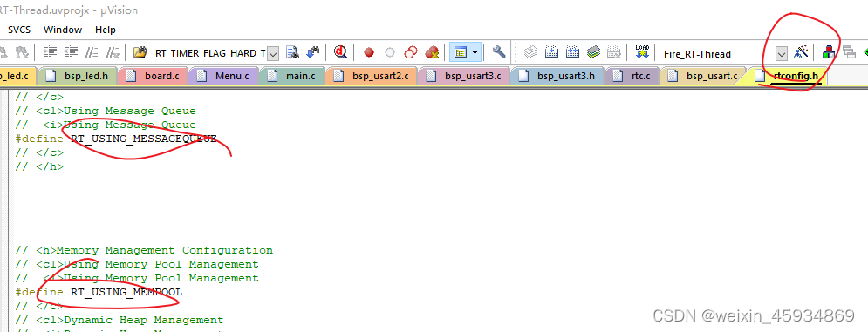Click the Disable all breakpoints icon
This screenshot has width=868, height=332.
[411, 53]
